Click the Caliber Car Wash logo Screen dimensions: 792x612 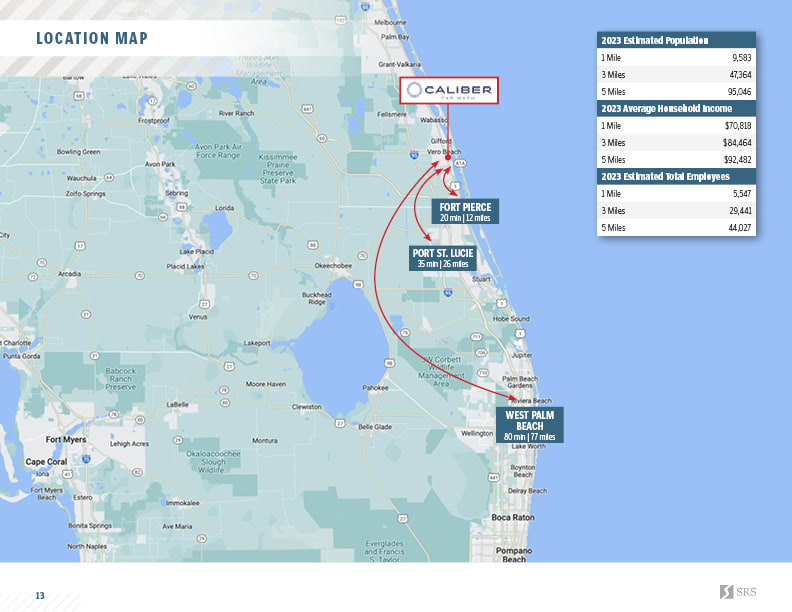coord(449,90)
